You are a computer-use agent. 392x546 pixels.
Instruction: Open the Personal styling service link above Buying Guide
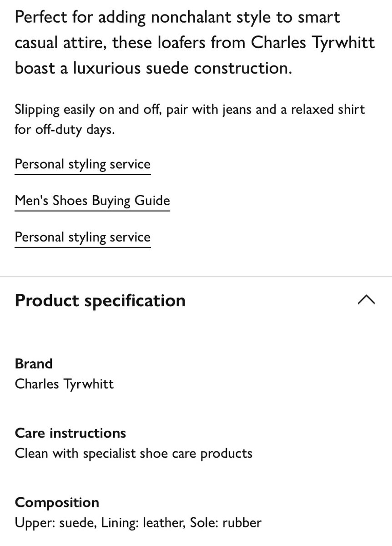click(82, 164)
